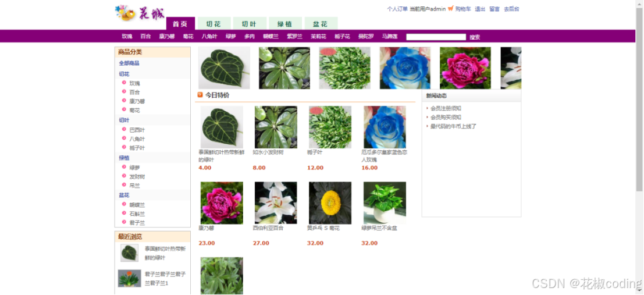This screenshot has width=644, height=295.
Task: Click 百合 in the purple keyword bar
Action: tap(146, 37)
